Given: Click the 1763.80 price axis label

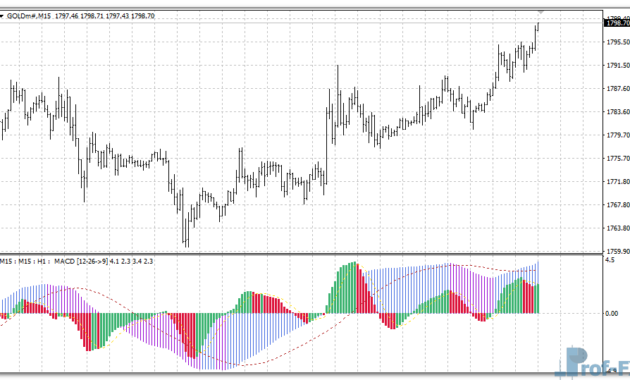Looking at the screenshot, I should click(x=618, y=228).
